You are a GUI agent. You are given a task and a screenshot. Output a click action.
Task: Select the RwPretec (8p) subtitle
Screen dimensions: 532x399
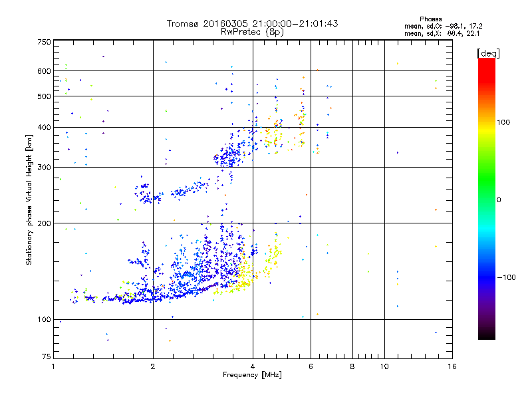point(252,32)
